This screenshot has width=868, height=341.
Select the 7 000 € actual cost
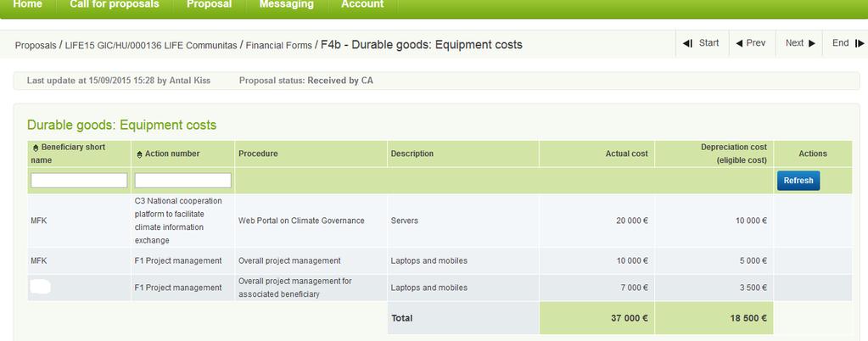[634, 288]
